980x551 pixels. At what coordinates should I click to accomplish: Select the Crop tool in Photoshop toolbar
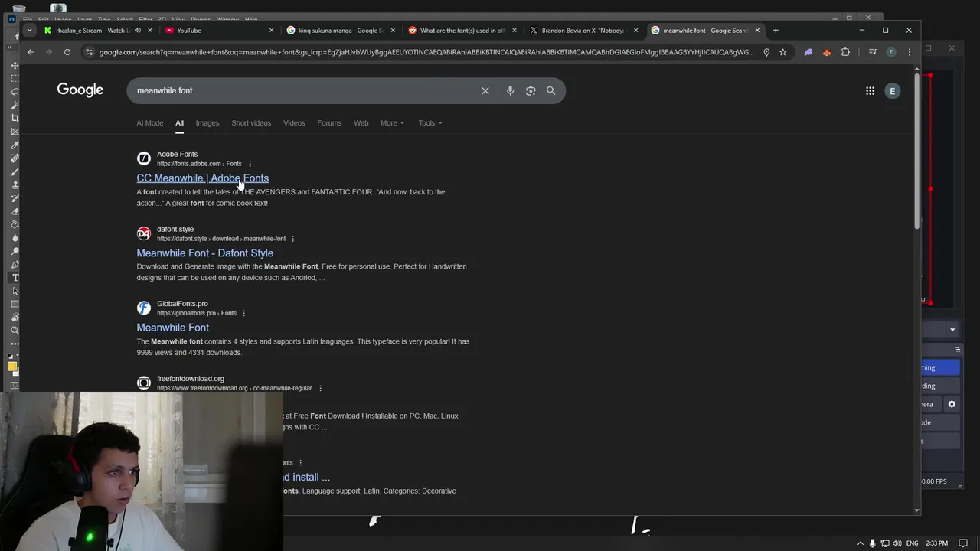(x=15, y=118)
